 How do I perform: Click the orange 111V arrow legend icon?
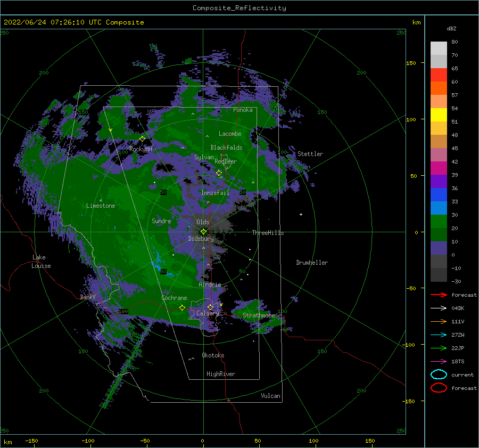439,321
